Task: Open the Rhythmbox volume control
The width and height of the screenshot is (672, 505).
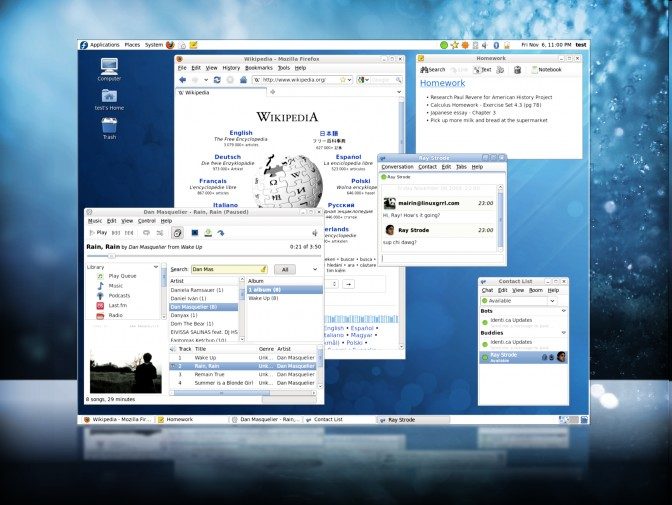Action: pyautogui.click(x=315, y=232)
